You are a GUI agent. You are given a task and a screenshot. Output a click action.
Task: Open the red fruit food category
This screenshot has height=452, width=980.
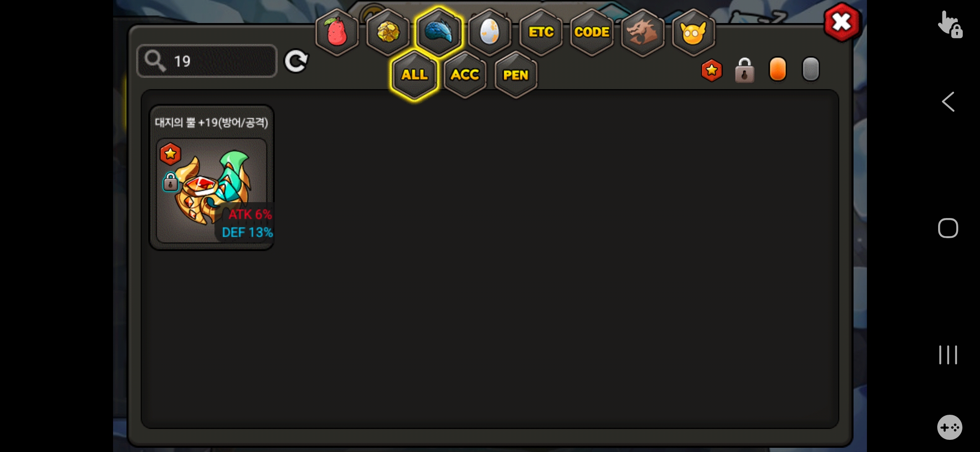pos(337,32)
